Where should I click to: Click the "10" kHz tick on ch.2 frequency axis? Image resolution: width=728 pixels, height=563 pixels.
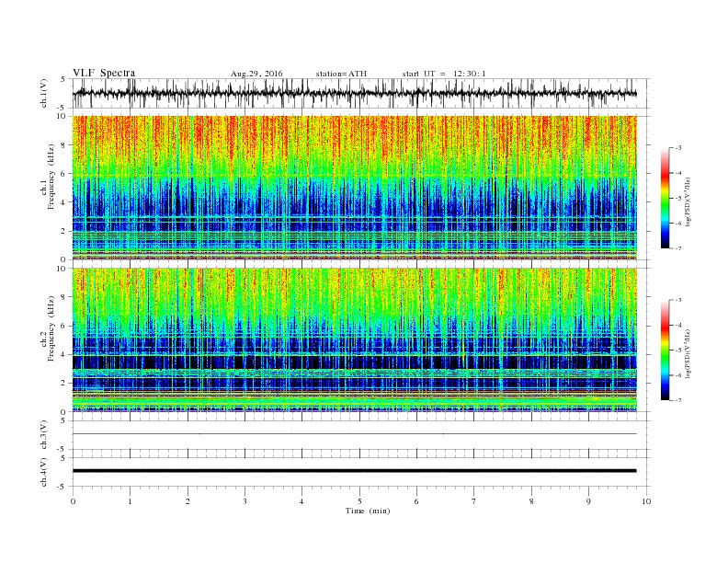pyautogui.click(x=63, y=269)
